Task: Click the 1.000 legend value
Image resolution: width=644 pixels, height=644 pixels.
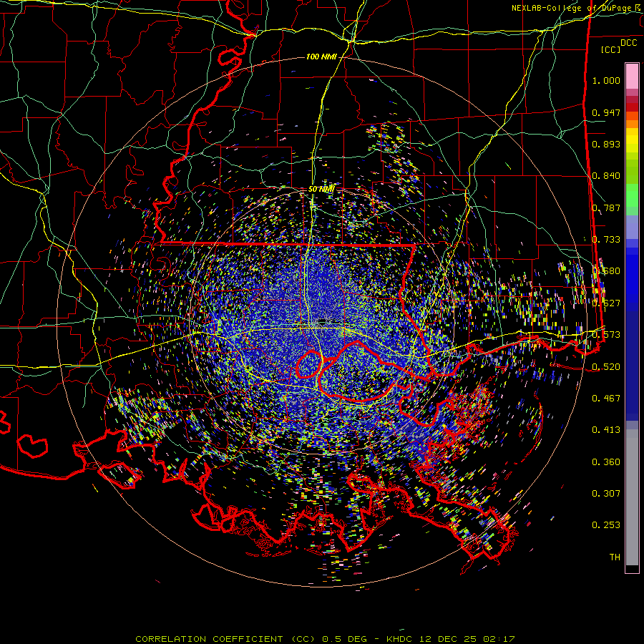Action: [606, 80]
